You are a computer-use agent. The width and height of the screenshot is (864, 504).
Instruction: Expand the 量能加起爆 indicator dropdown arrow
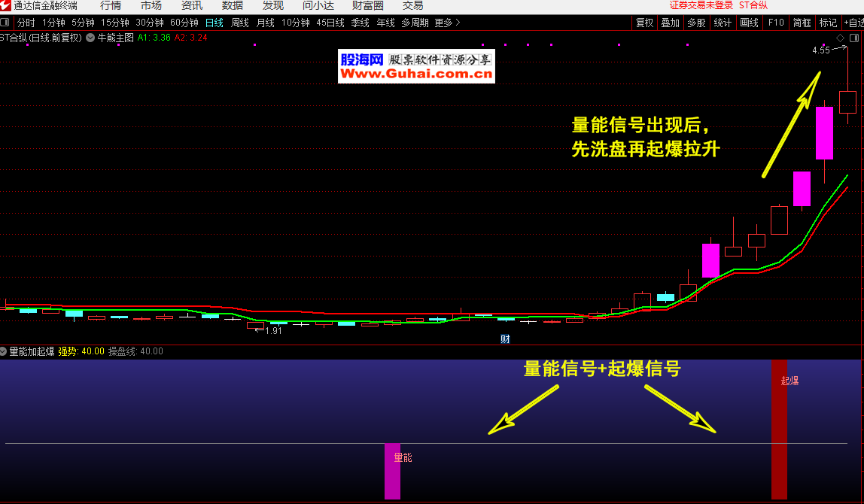coord(4,351)
